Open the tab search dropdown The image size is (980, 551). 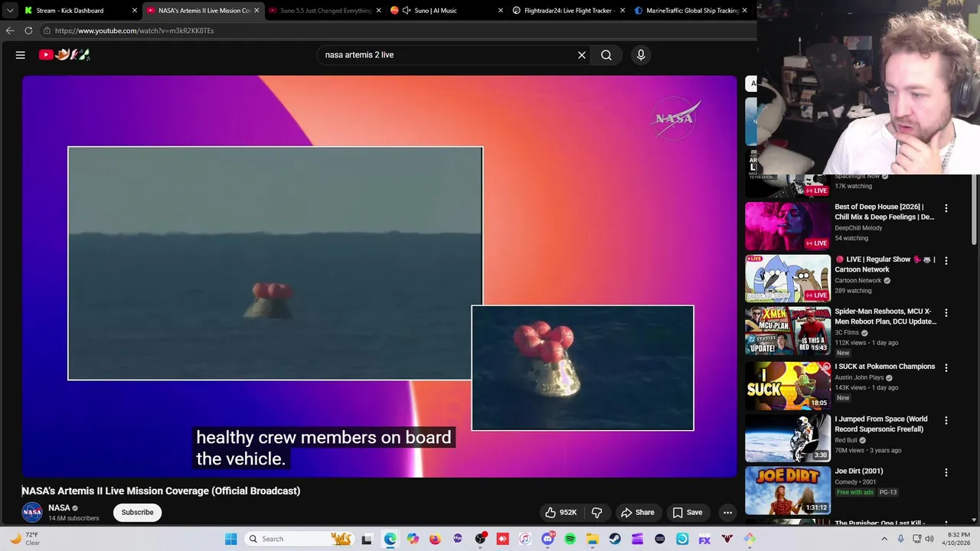[x=10, y=11]
